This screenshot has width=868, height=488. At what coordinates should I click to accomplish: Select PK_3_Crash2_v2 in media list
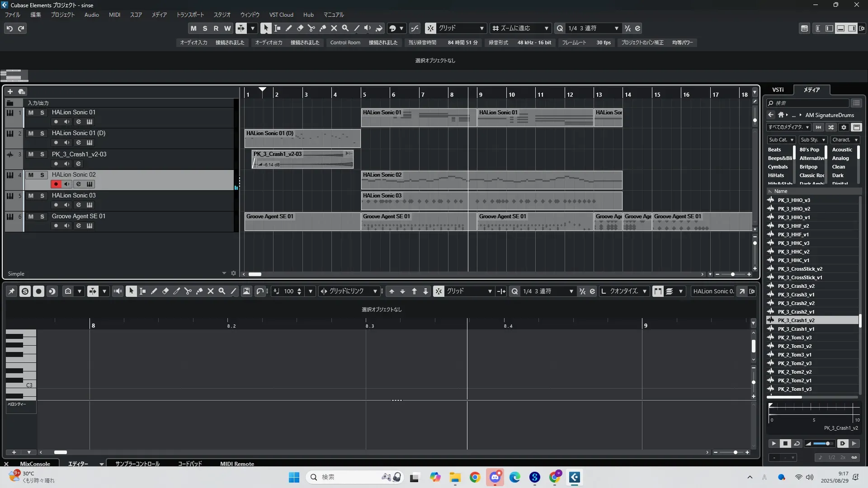(796, 303)
